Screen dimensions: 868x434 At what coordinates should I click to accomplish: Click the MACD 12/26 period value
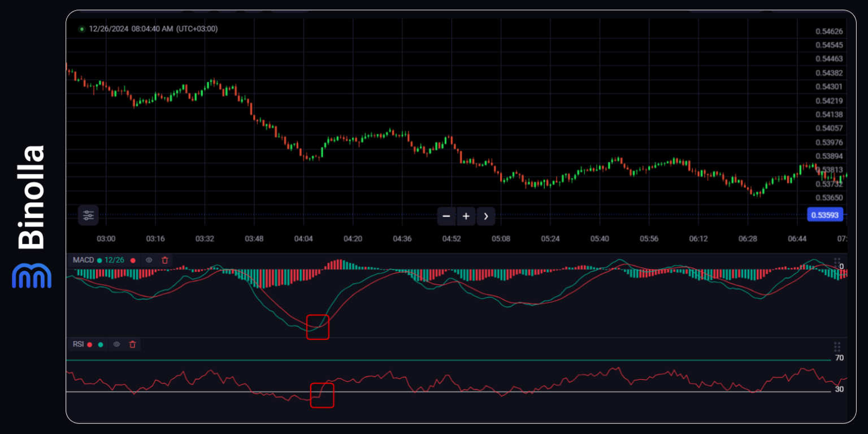point(114,261)
